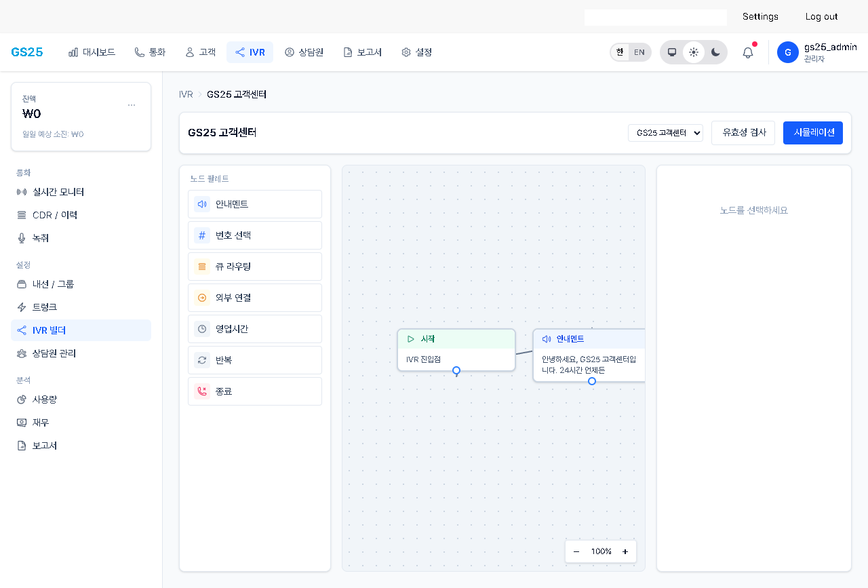Open 내선 / 그룹 in sidebar
Screen dimensions: 868x588
click(x=81, y=284)
